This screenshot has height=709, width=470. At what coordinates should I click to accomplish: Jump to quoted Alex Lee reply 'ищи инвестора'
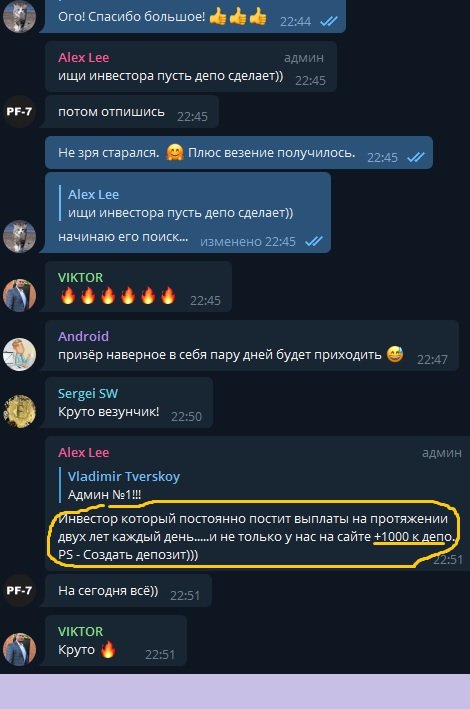[181, 203]
